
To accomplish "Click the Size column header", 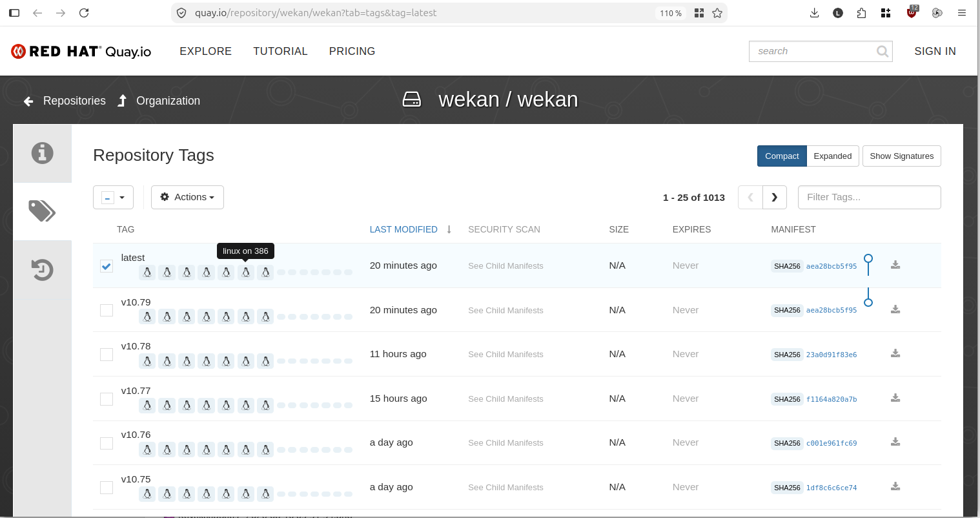I will click(618, 229).
